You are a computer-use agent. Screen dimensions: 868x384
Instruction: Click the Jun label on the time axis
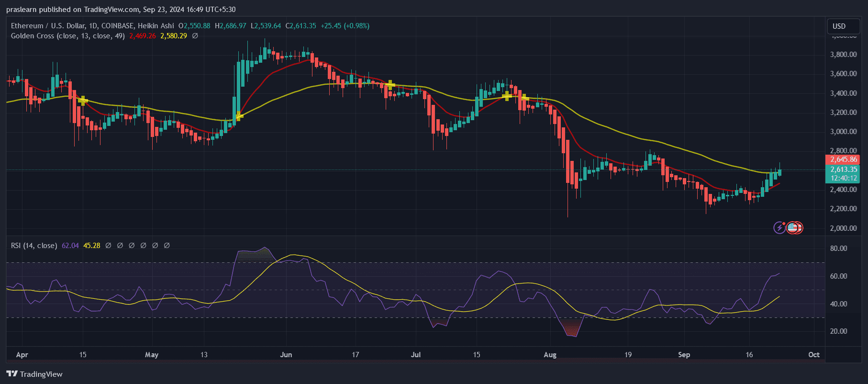click(286, 355)
